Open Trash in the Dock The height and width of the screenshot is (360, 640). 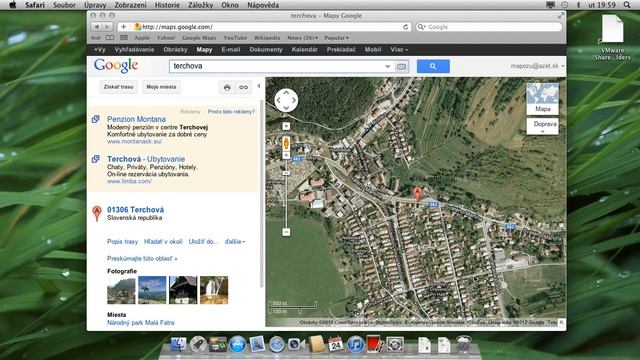click(x=464, y=344)
